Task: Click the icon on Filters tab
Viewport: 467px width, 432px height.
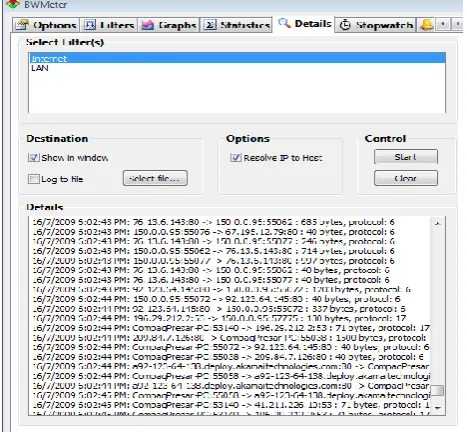Action: point(89,25)
